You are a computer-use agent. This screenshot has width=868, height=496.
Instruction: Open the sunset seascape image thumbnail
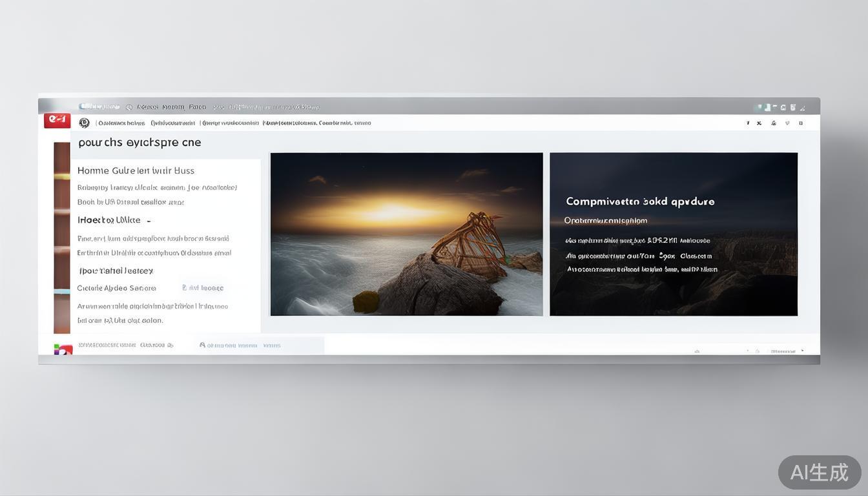406,234
